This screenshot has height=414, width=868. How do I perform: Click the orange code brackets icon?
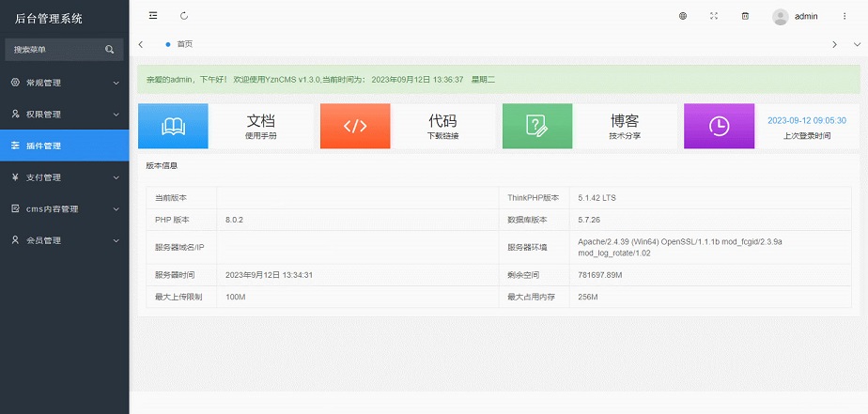[355, 126]
